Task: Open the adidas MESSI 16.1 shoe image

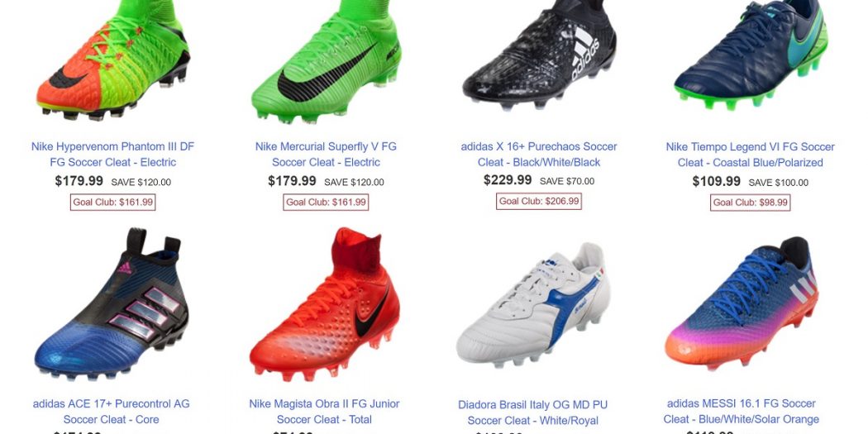Action: click(742, 304)
